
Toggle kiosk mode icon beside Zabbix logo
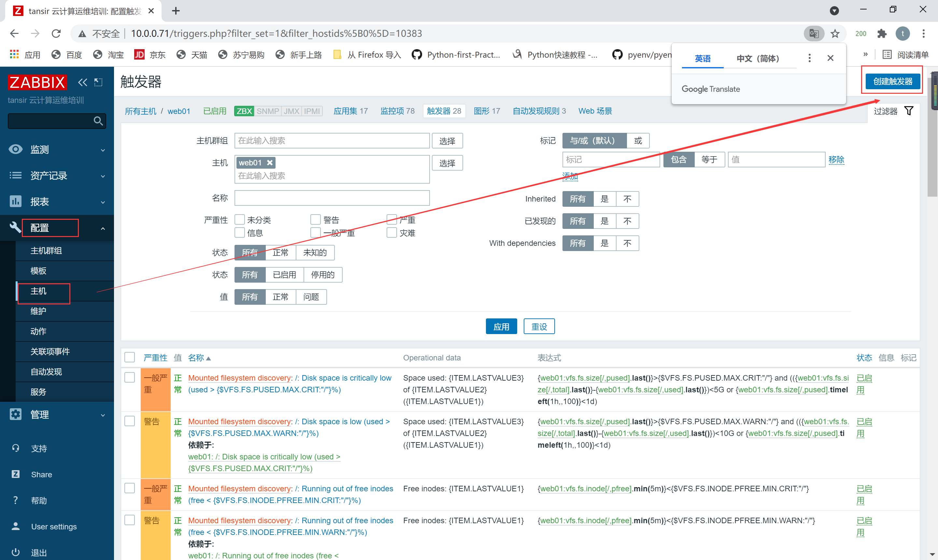[x=98, y=82]
